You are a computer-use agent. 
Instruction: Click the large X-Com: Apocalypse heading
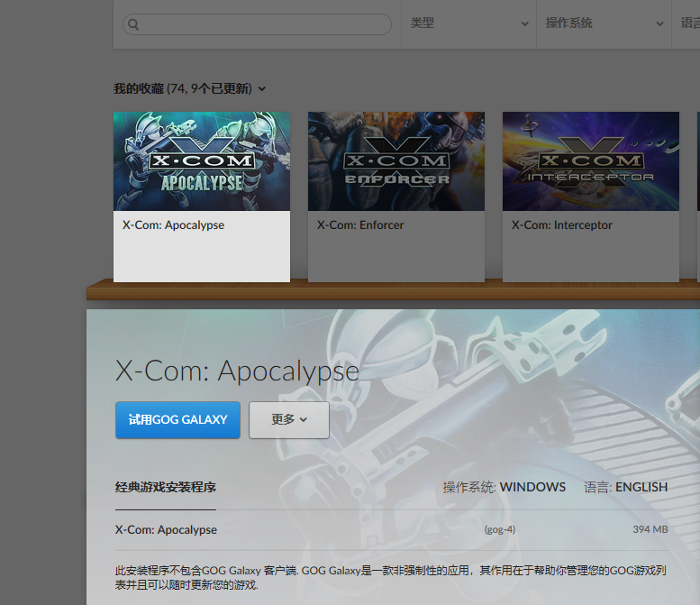point(237,371)
